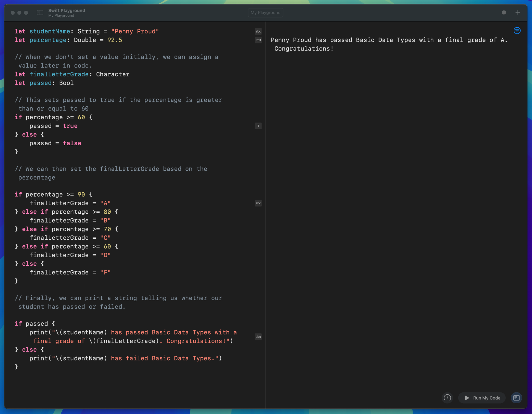Screen dimensions: 532x414
Task: Click abc result badge for studentName line
Action: click(258, 31)
